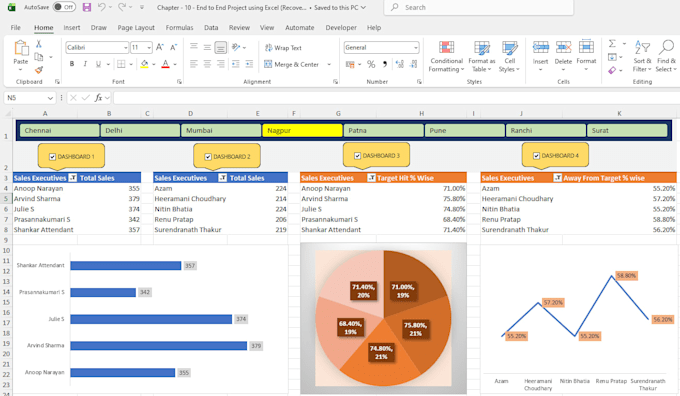
Task: Click the Format Painter brush icon
Action: (x=39, y=69)
